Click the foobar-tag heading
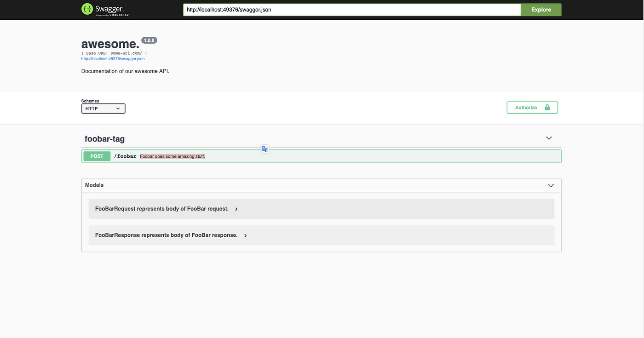The width and height of the screenshot is (644, 338). click(104, 138)
